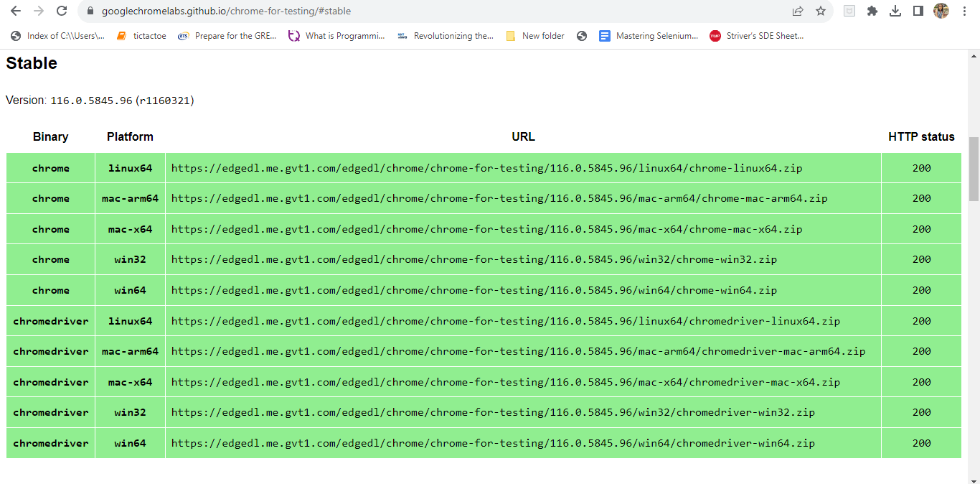Open the Chrome profile avatar
Viewport: 980px width, 484px height.
pos(941,11)
